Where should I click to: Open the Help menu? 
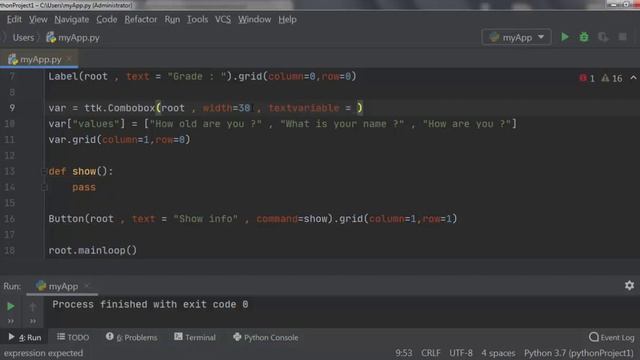coord(287,19)
